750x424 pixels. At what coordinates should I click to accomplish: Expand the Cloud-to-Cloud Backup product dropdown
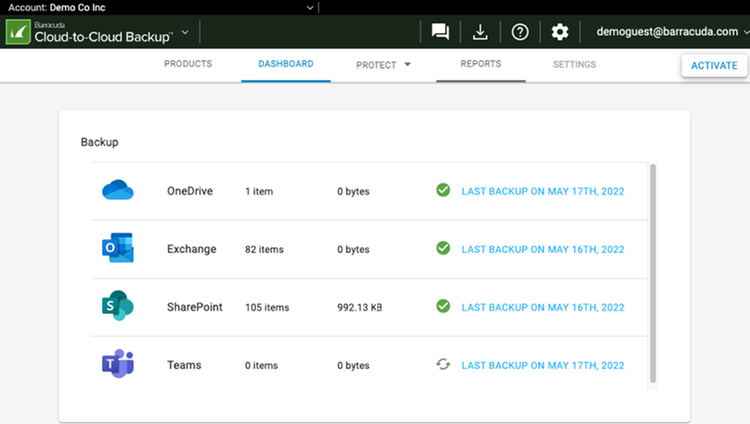pyautogui.click(x=185, y=33)
